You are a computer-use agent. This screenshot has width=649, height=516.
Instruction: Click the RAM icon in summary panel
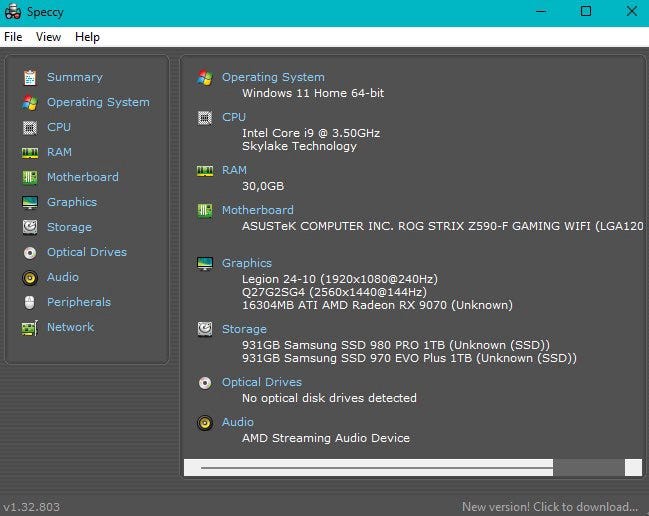(205, 170)
